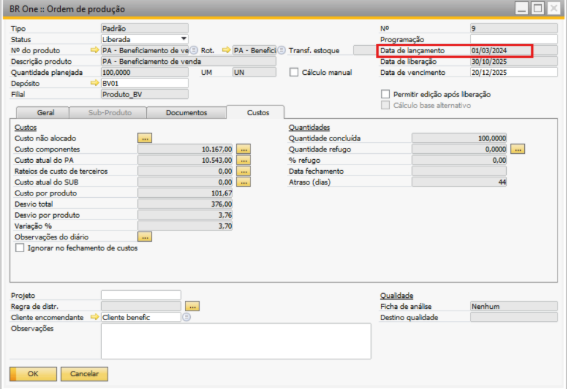Toggle the Cálculo manual checkbox
This screenshot has height=390, width=567.
coord(294,72)
